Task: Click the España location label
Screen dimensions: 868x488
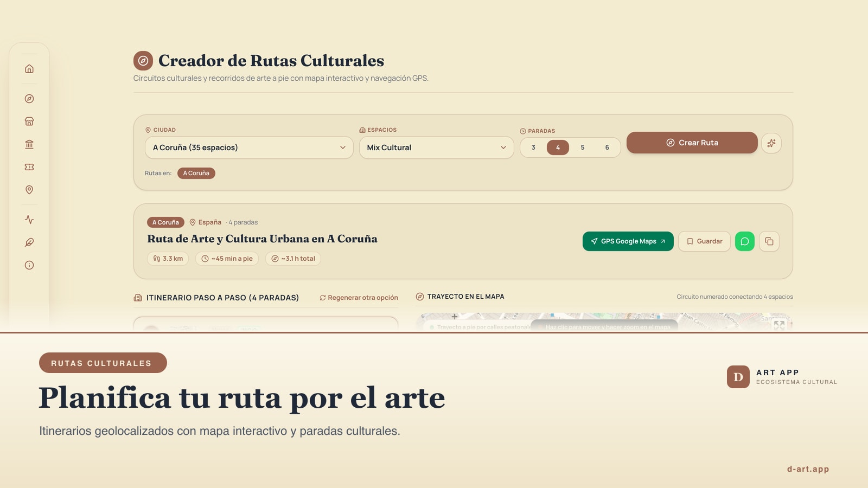Action: click(x=206, y=222)
